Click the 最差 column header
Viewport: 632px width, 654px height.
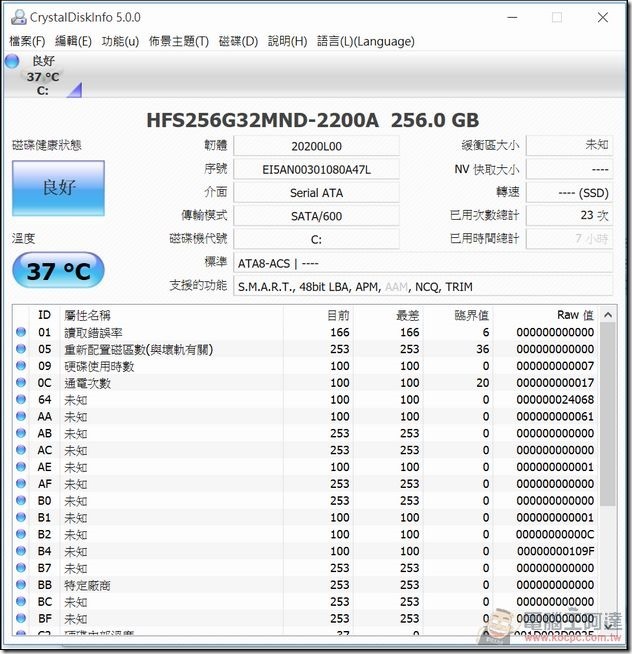(x=388, y=315)
